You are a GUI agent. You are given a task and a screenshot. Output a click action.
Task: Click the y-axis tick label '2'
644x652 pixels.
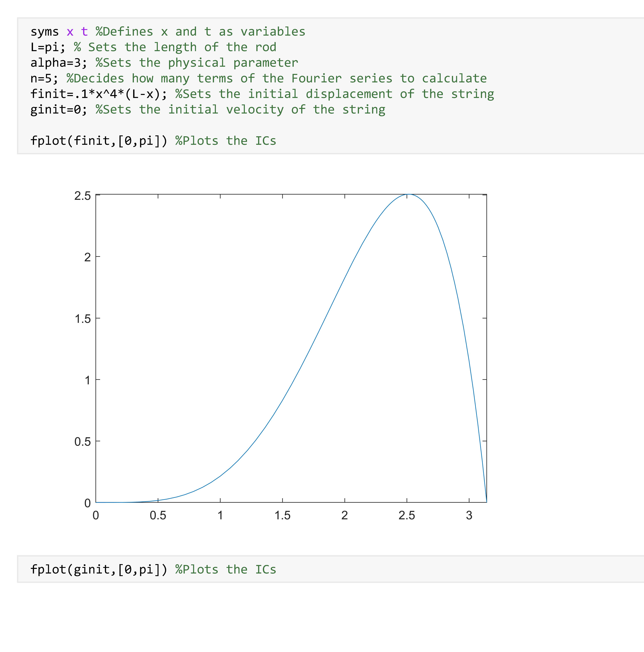87,257
